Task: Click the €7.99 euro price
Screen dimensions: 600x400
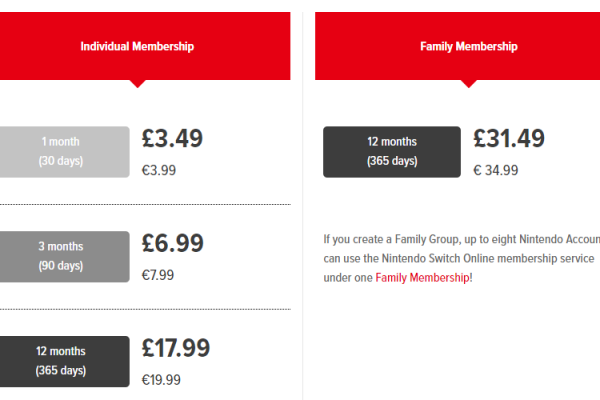Action: (158, 275)
